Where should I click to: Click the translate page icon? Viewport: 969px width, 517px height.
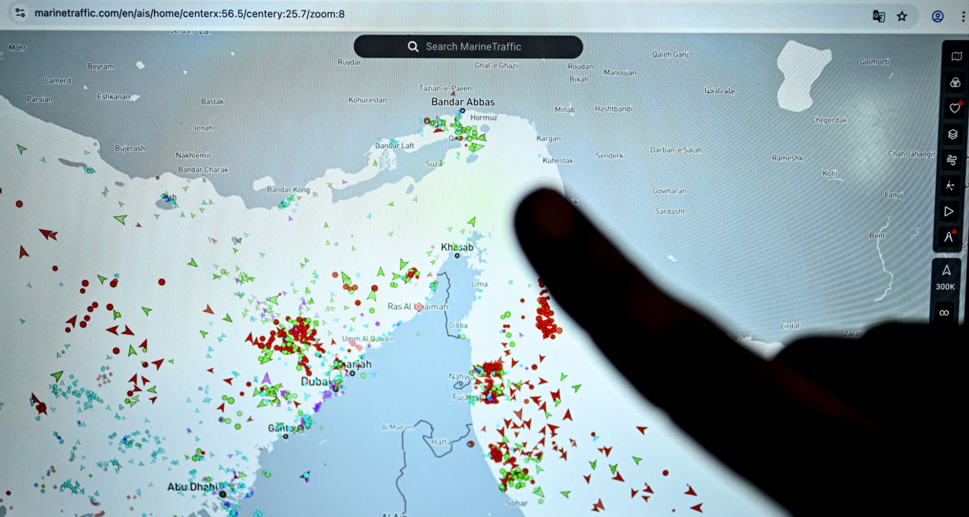coord(878,16)
